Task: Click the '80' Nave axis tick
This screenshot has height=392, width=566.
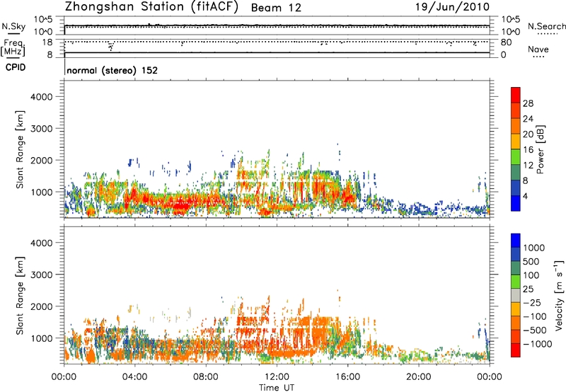Action: click(x=506, y=42)
